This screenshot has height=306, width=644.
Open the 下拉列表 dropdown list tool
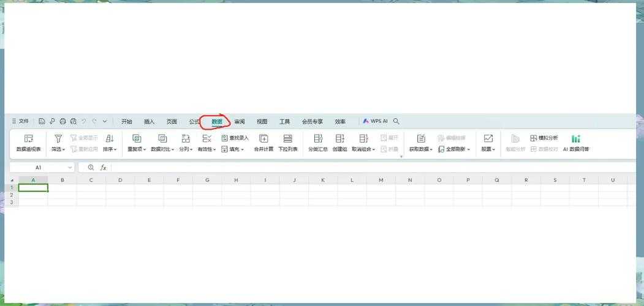[x=288, y=143]
